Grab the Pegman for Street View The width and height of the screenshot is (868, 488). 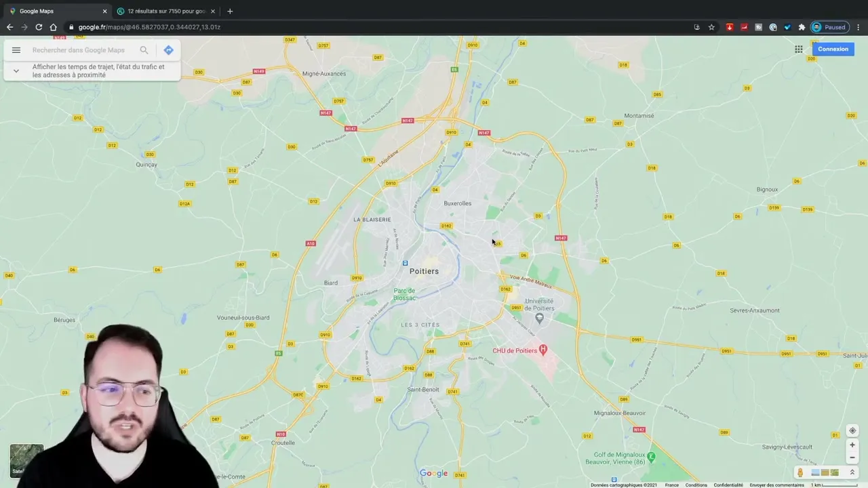click(800, 472)
